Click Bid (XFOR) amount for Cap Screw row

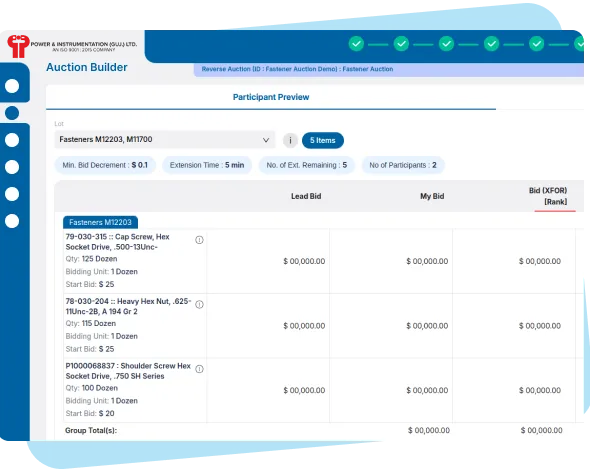540,261
